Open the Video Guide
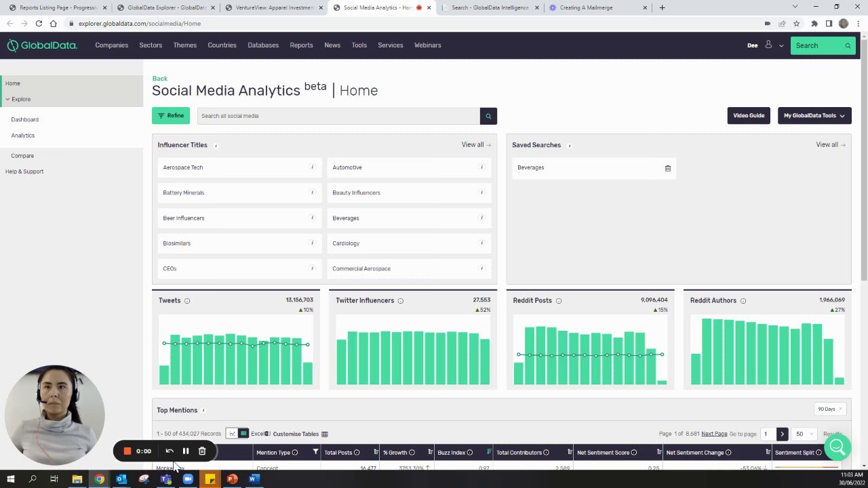Image resolution: width=868 pixels, height=488 pixels. point(749,116)
